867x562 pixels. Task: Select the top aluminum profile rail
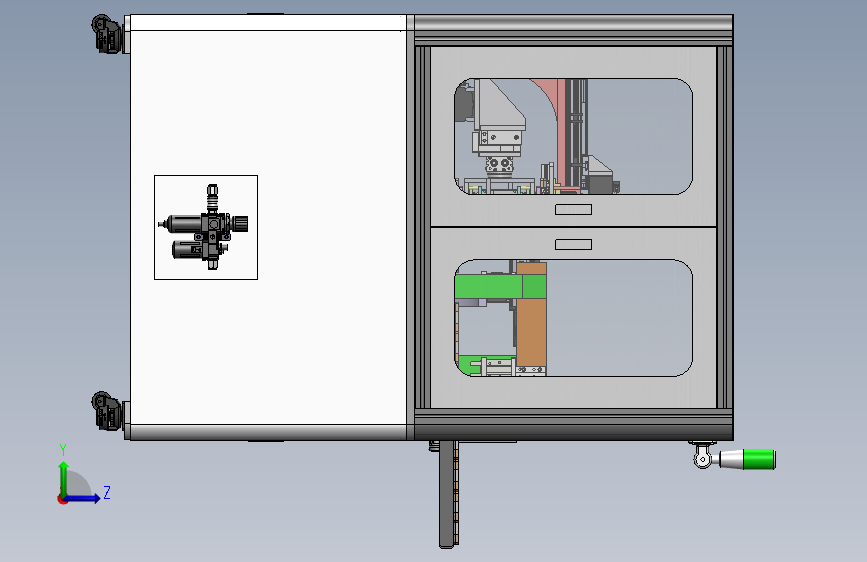[x=574, y=30]
